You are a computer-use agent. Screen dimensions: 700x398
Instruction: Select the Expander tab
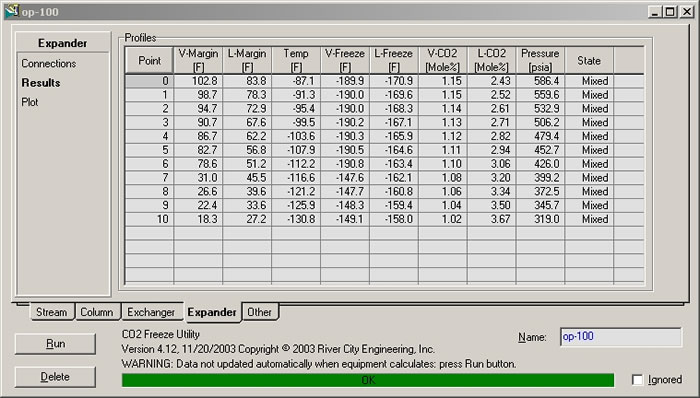(212, 312)
